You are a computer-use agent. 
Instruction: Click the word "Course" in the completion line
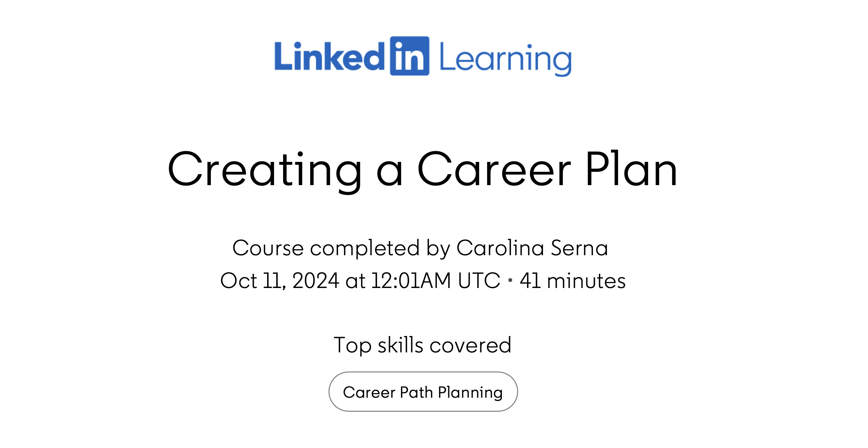click(x=268, y=248)
